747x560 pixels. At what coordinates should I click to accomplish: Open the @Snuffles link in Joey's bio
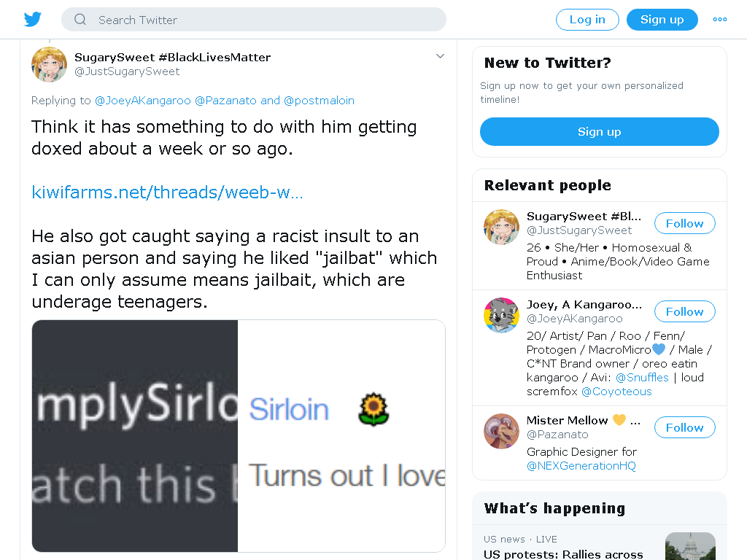click(642, 378)
